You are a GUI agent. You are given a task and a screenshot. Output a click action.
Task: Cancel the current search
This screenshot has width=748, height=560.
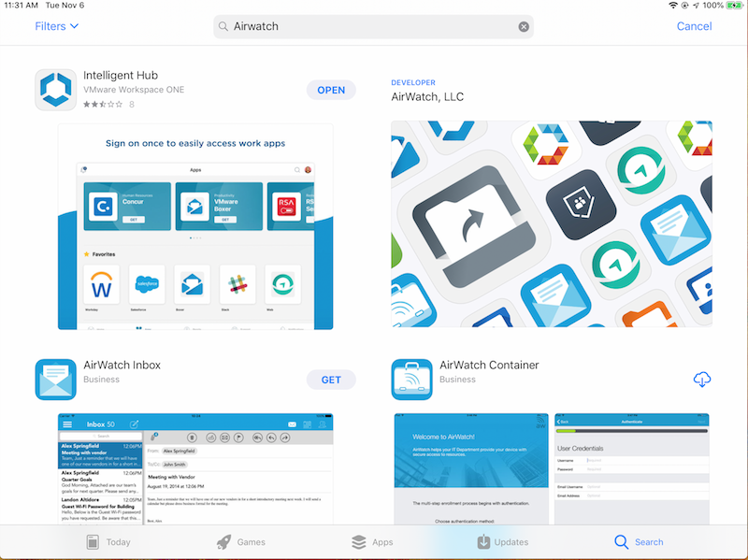(x=695, y=26)
